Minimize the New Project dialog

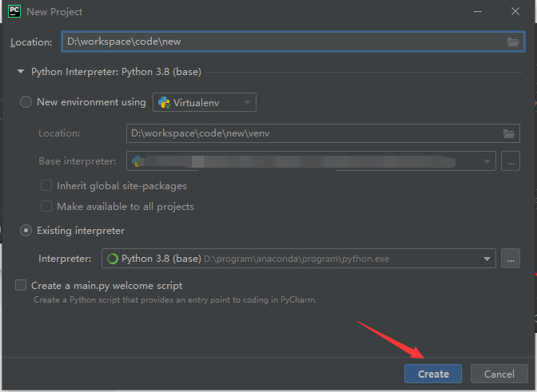coord(478,12)
